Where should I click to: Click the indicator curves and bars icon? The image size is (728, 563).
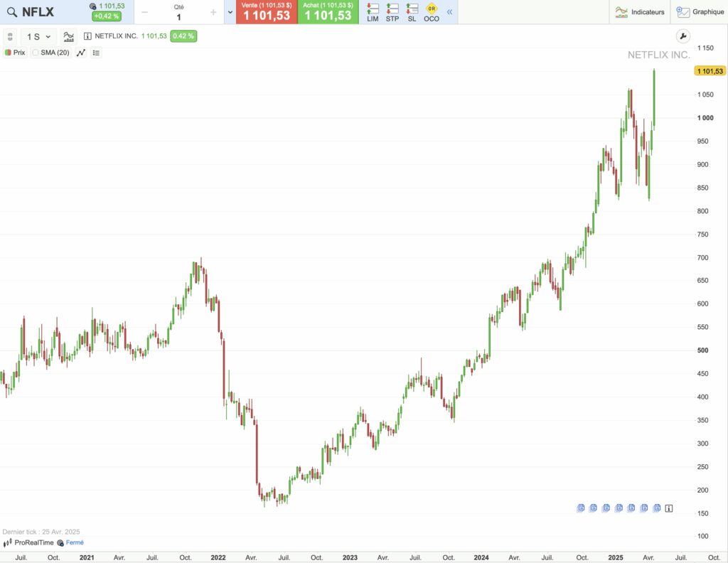69,37
